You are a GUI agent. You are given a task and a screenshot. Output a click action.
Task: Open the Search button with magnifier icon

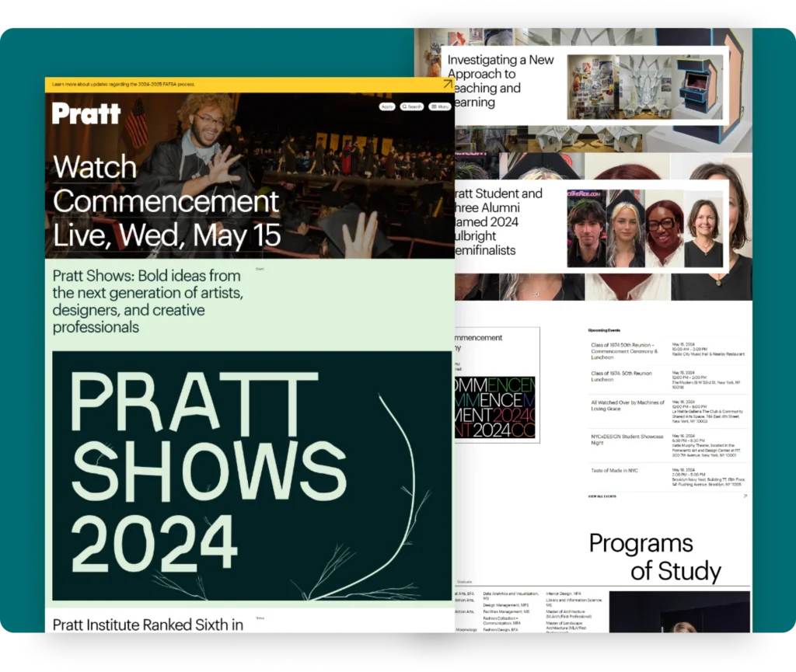point(412,106)
